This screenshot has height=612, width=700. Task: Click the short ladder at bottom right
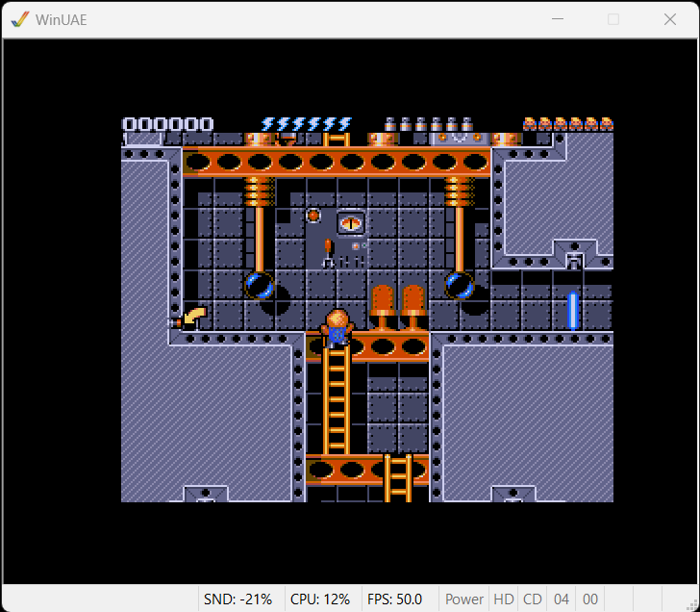click(x=398, y=478)
